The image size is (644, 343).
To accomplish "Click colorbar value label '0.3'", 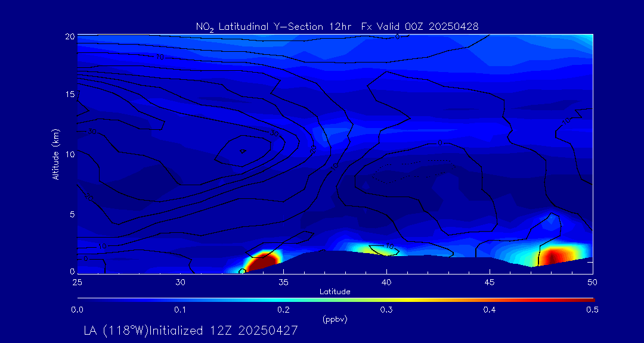I will 386,310.
